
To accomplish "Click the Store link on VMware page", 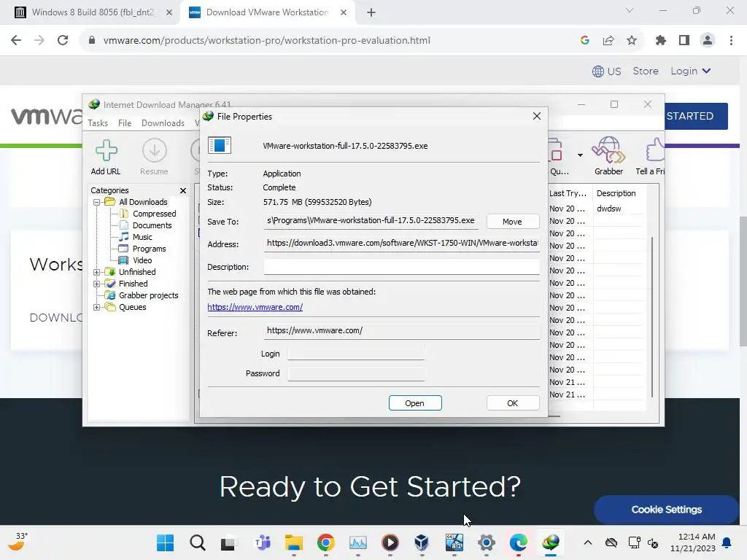I will click(646, 71).
